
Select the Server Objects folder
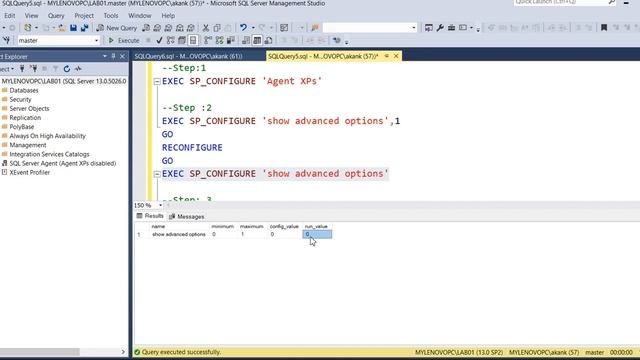[x=29, y=109]
